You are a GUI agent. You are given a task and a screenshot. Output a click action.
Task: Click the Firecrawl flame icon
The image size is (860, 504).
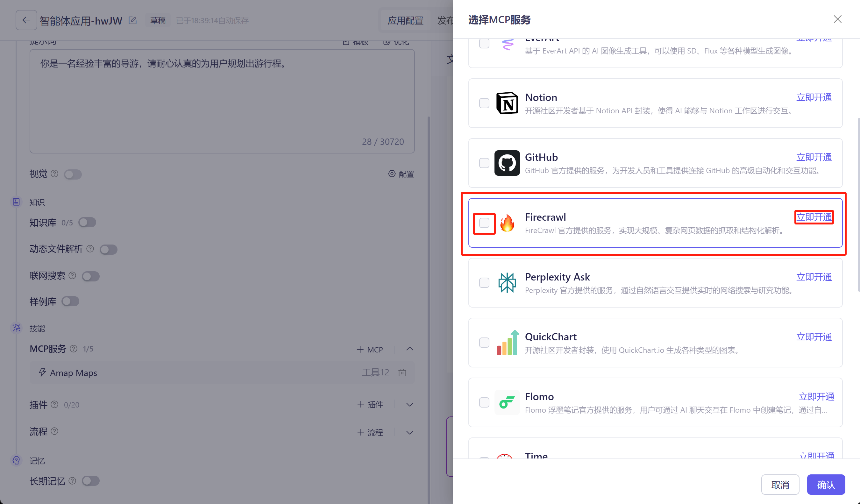[507, 223]
